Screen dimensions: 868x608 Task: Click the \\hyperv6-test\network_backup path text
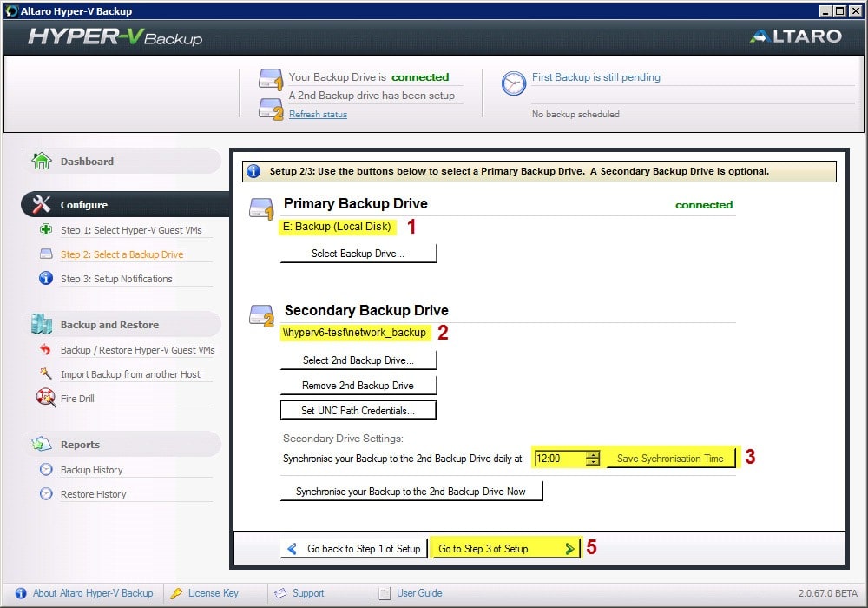354,333
